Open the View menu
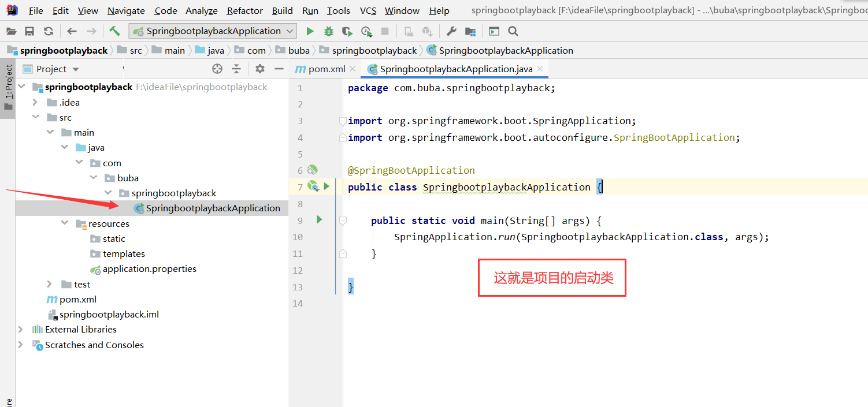Viewport: 868px width, 407px height. [x=88, y=10]
